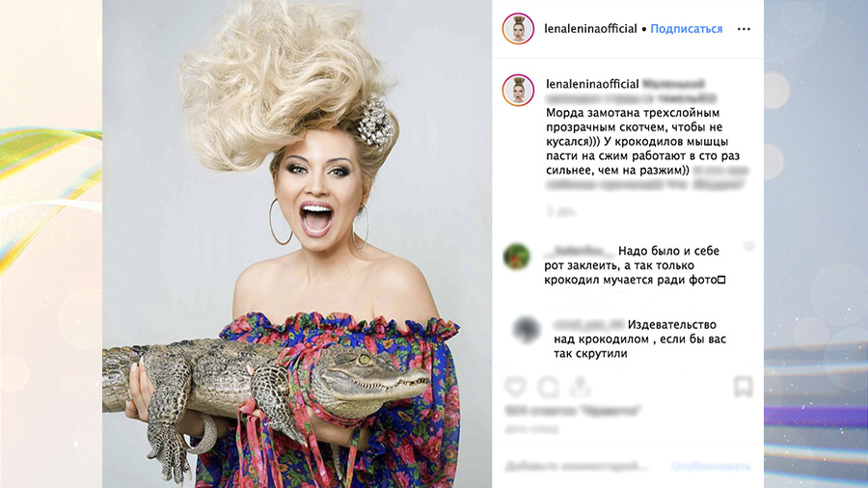
Task: Click the crocodile photo image
Action: pos(297,244)
